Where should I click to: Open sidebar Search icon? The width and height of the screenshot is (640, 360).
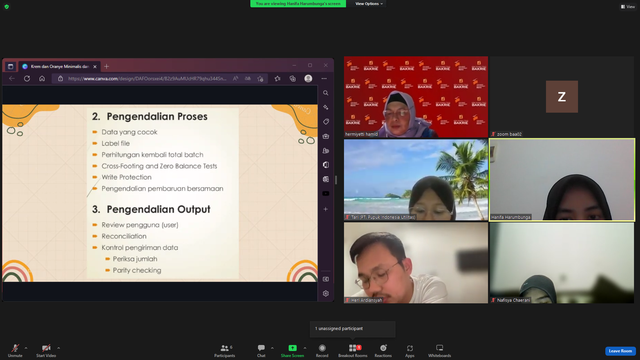[326, 93]
